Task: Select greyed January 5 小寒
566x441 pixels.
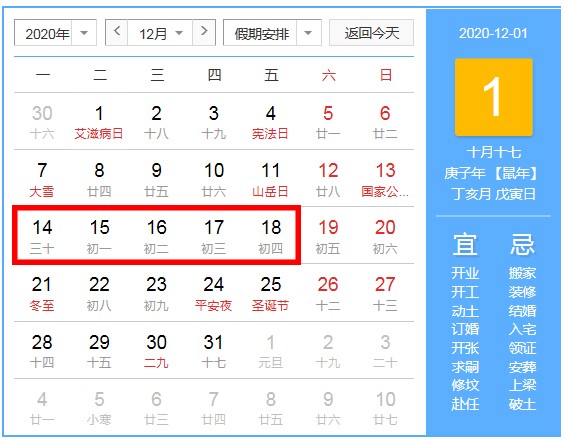Action: click(x=99, y=408)
